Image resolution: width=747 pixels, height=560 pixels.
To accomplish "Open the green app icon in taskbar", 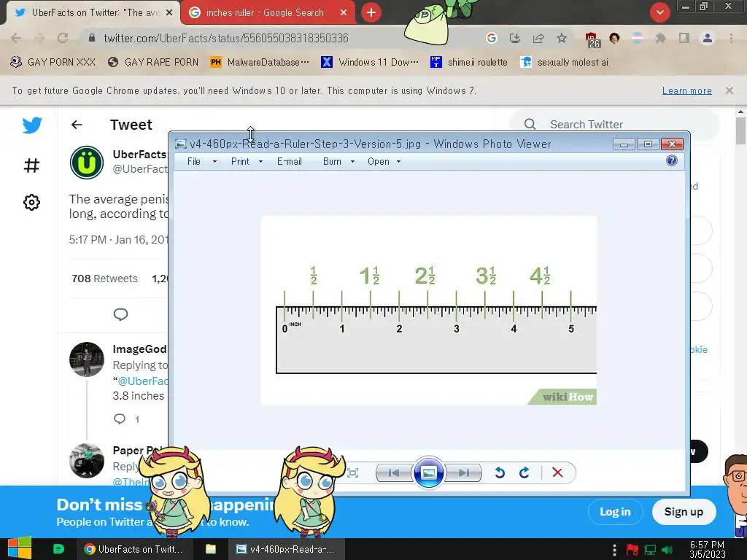I will click(58, 549).
